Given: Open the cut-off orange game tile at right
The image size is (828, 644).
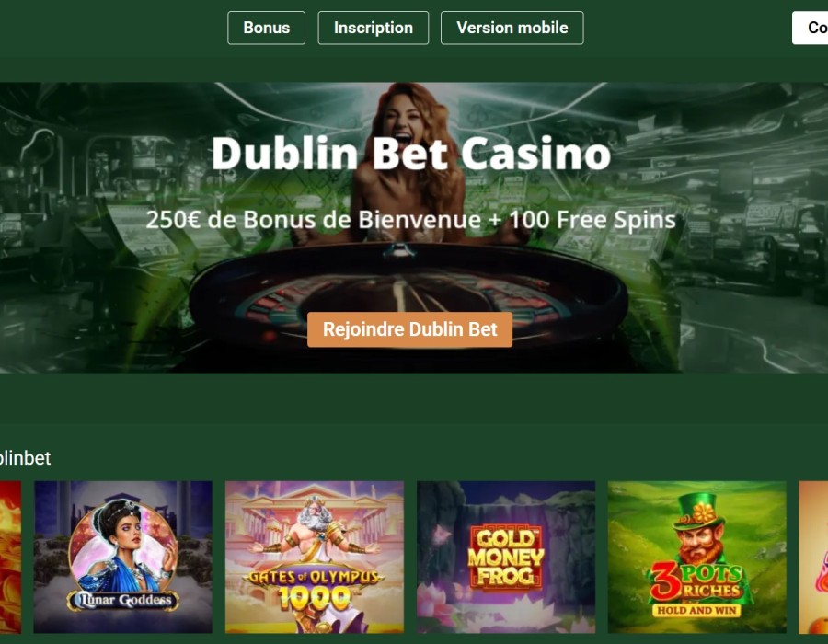Looking at the screenshot, I should [813, 557].
